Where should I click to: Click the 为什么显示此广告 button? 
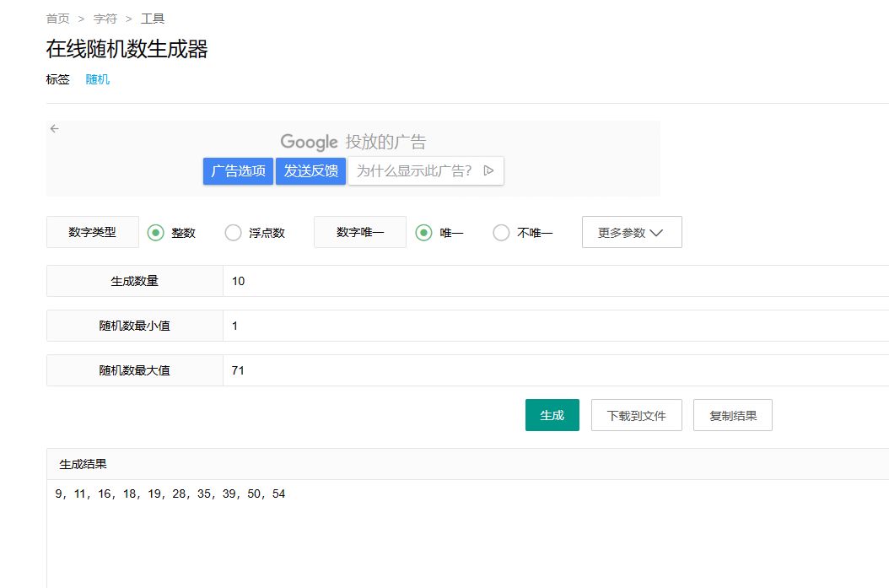click(x=413, y=171)
